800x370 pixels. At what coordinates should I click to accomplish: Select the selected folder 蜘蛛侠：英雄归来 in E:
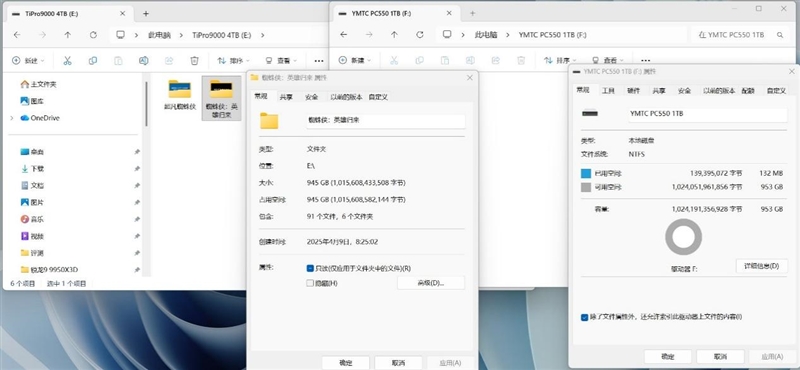pos(221,98)
